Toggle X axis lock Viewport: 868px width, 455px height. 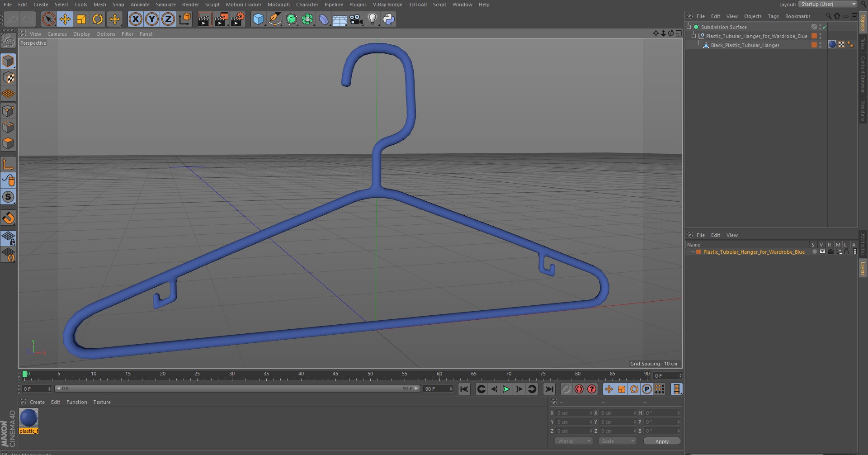click(135, 19)
